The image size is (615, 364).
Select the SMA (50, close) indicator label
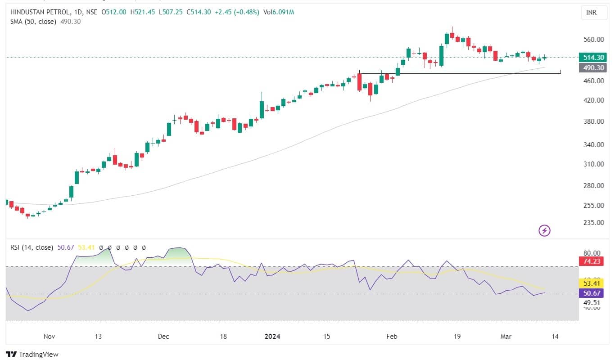(x=33, y=22)
